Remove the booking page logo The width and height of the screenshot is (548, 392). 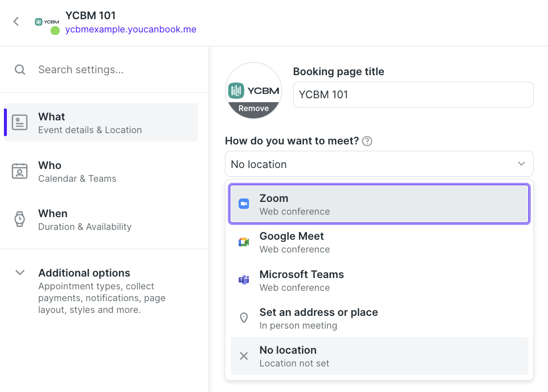click(x=254, y=109)
